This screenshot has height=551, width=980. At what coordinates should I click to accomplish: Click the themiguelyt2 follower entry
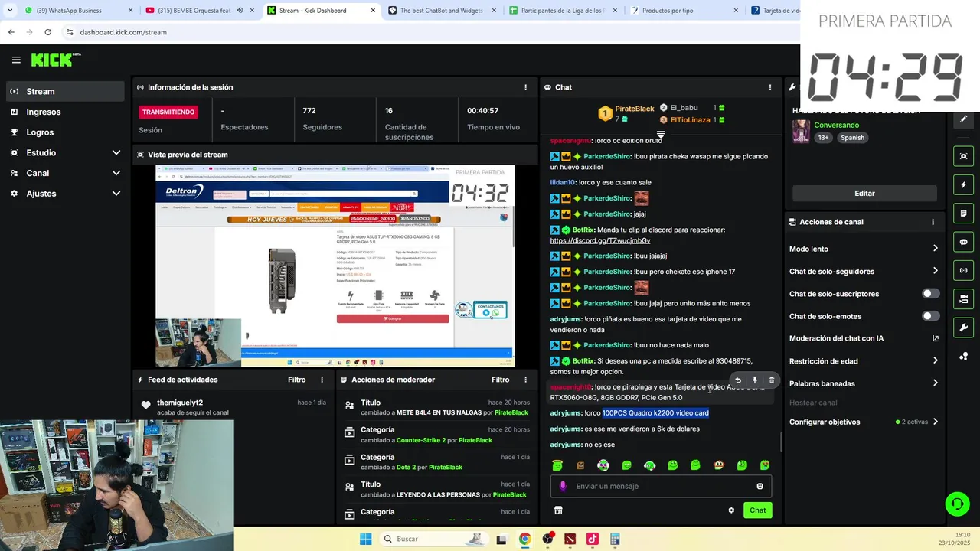pos(234,407)
